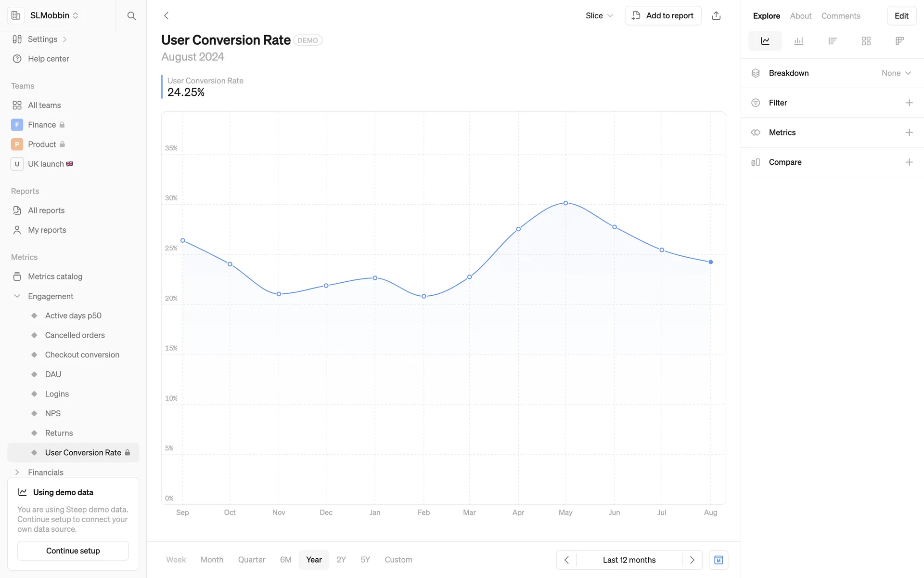Open the Breakdown None dropdown
The width and height of the screenshot is (924, 578).
896,73
